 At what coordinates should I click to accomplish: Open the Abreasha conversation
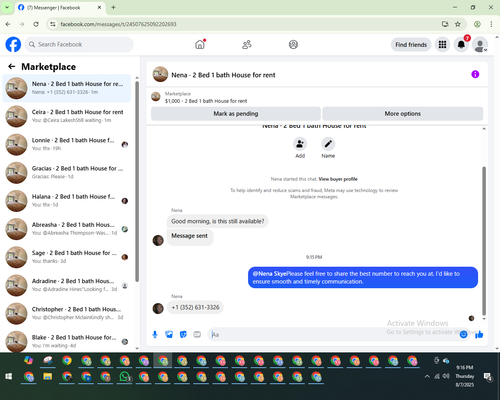(x=67, y=229)
